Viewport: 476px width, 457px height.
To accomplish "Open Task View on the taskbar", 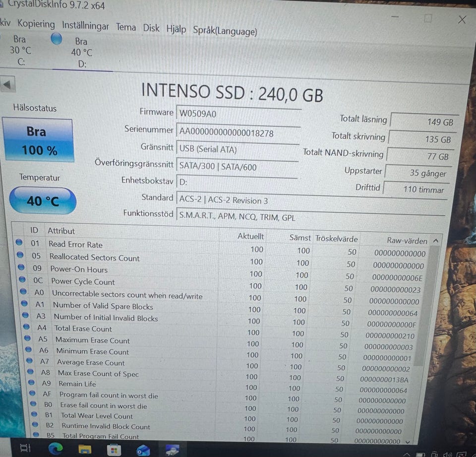I will (x=25, y=448).
